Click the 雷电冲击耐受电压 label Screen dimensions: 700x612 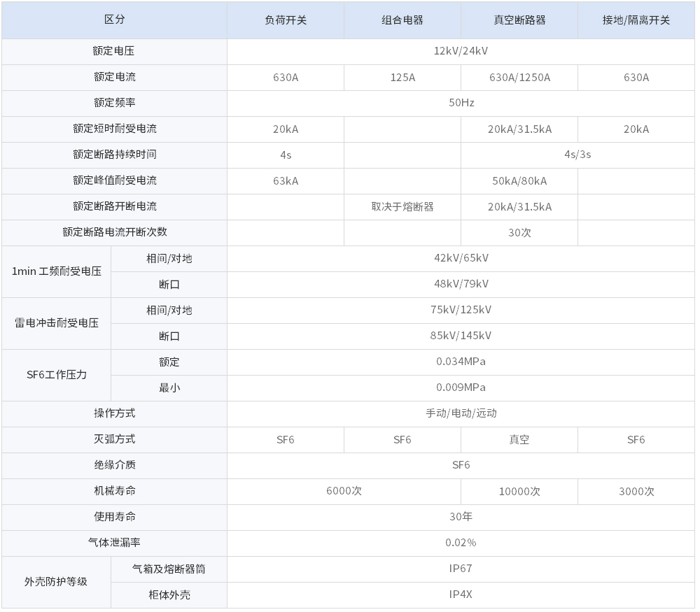(x=56, y=323)
